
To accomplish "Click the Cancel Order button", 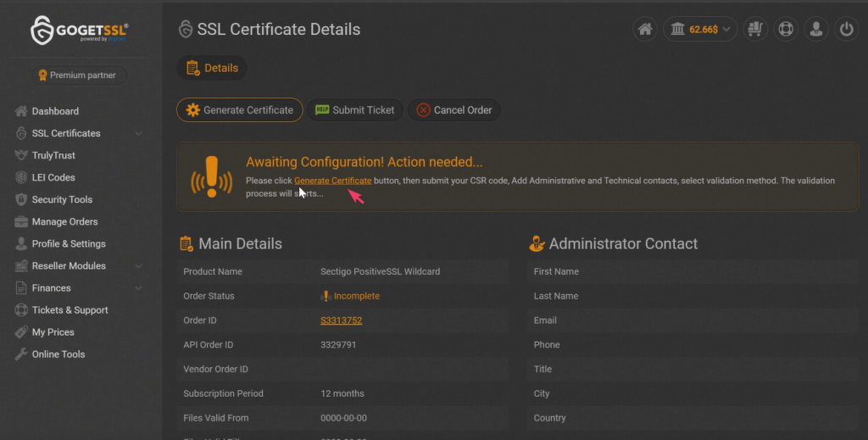I will (454, 110).
